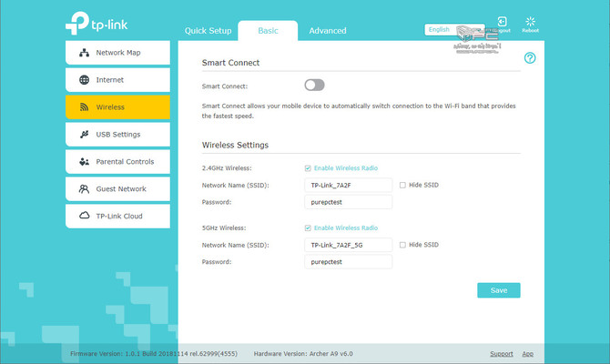Check Hide SSID for TP-Link_7A2F
Screen dimensions: 610x364
402,185
